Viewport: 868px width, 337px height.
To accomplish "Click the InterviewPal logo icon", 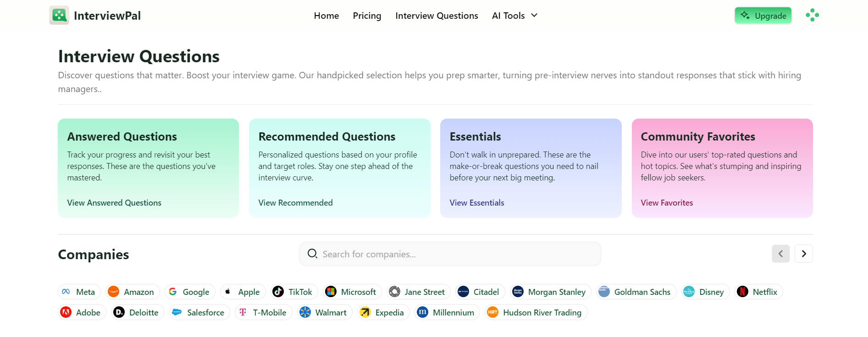I will click(x=59, y=15).
